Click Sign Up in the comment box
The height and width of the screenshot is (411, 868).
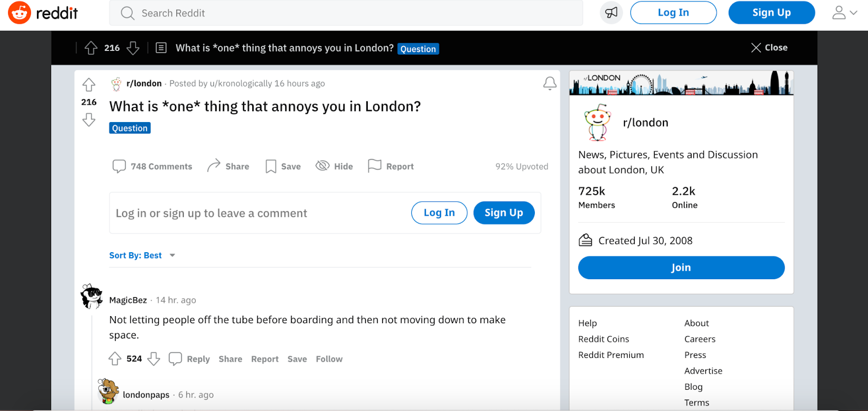pos(504,213)
